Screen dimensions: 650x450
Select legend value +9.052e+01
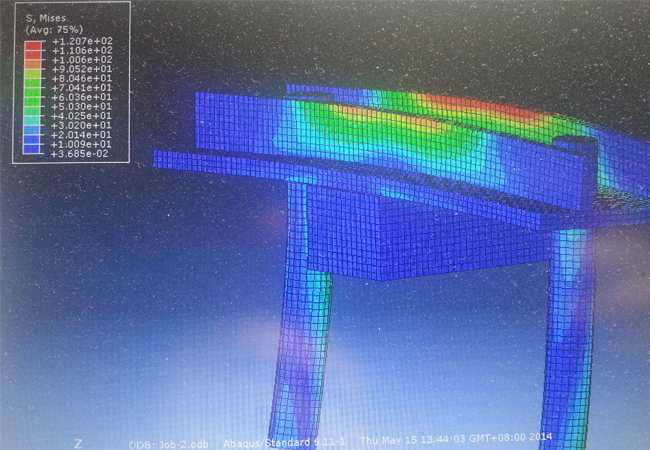coord(82,69)
